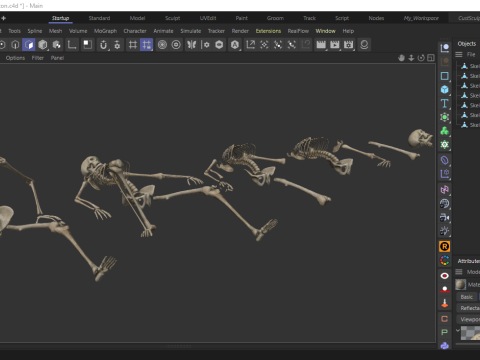Open the Extensions menu
Image resolution: width=480 pixels, height=360 pixels.
coord(268,31)
